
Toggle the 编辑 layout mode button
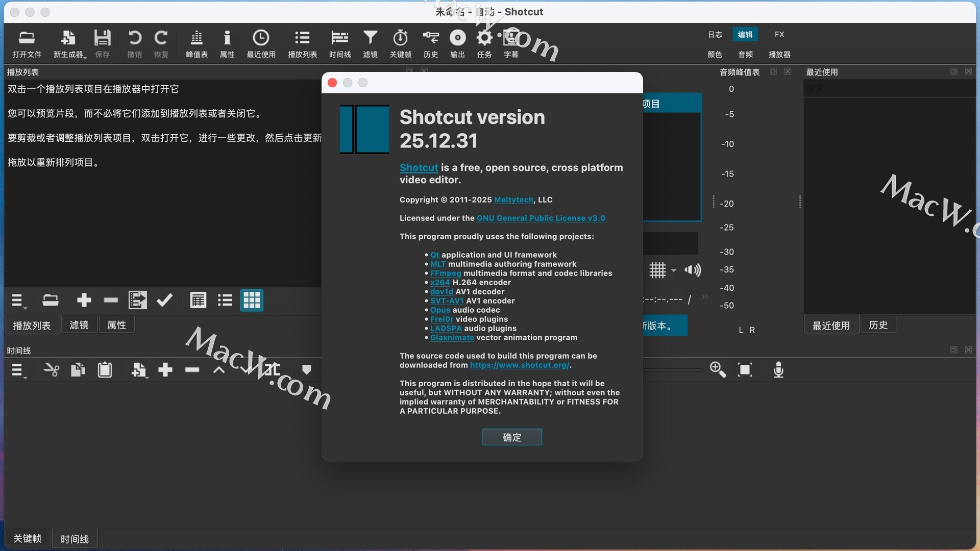point(745,35)
